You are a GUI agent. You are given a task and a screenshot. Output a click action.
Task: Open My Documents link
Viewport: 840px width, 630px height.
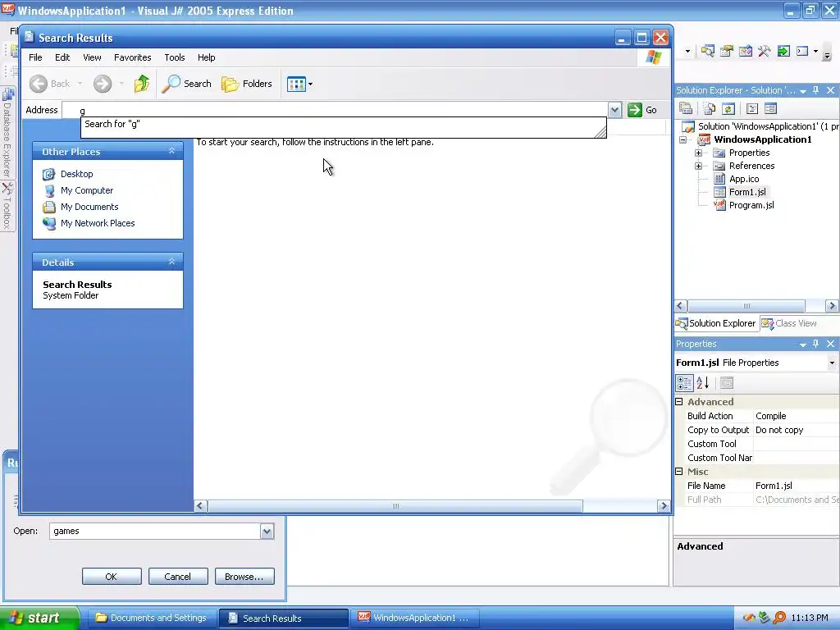pos(89,207)
